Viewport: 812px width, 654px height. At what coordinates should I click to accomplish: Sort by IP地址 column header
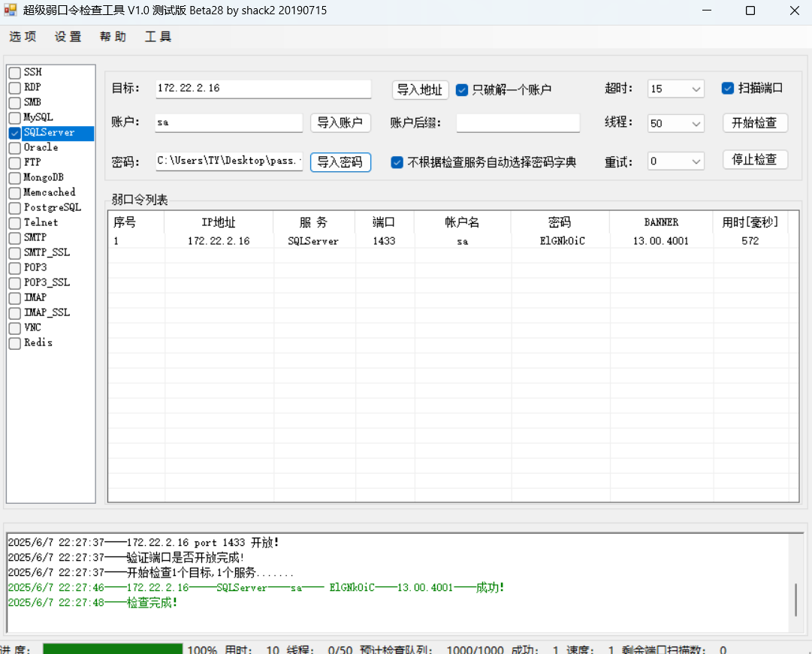pos(219,223)
